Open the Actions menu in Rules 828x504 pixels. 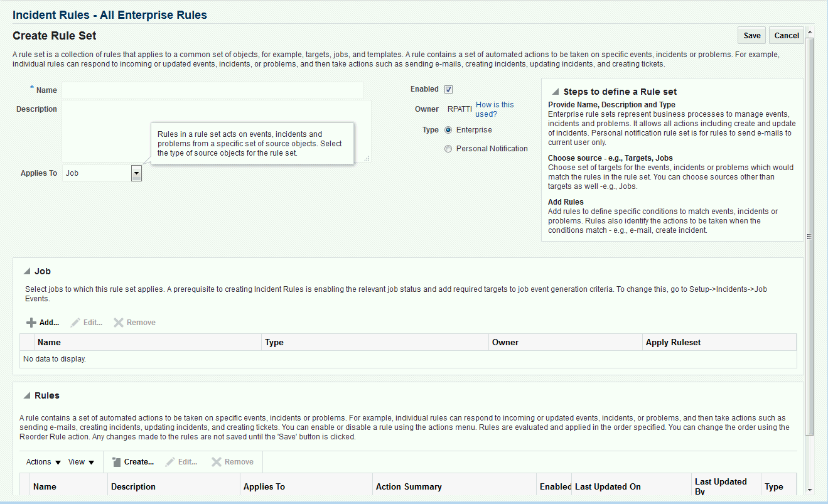pos(44,462)
